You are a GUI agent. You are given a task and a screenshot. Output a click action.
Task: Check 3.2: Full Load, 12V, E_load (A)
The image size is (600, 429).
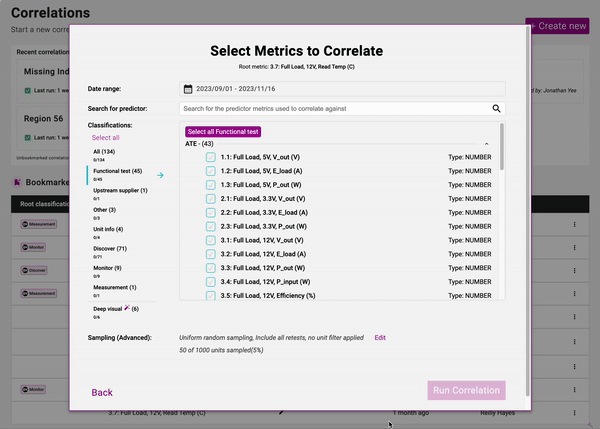(x=211, y=254)
